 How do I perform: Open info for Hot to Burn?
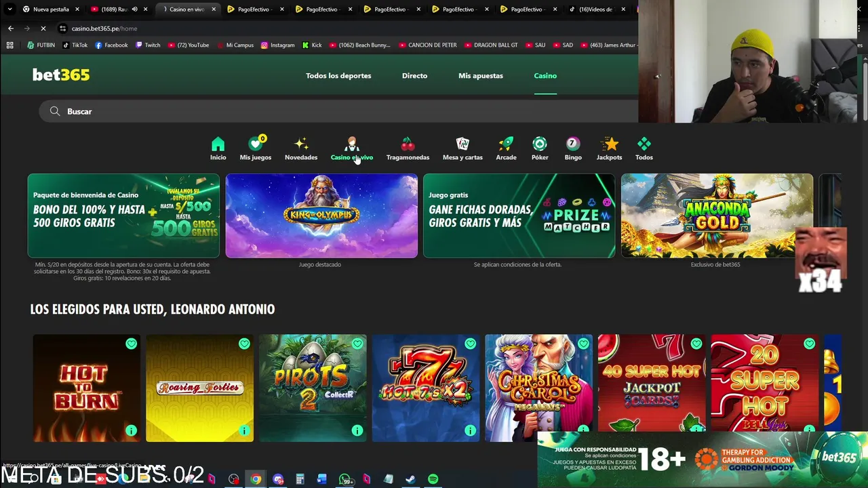pos(131,430)
